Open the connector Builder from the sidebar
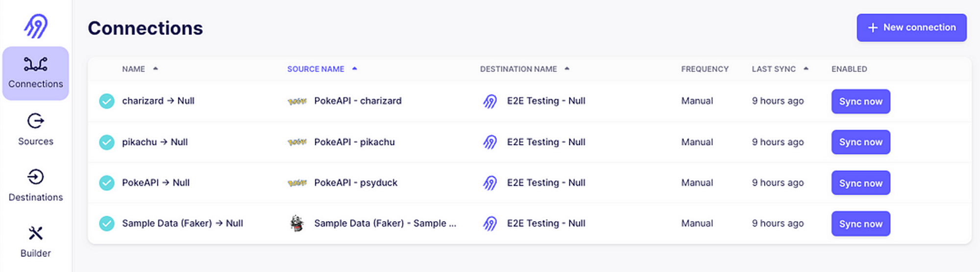980x272 pixels. tap(36, 241)
